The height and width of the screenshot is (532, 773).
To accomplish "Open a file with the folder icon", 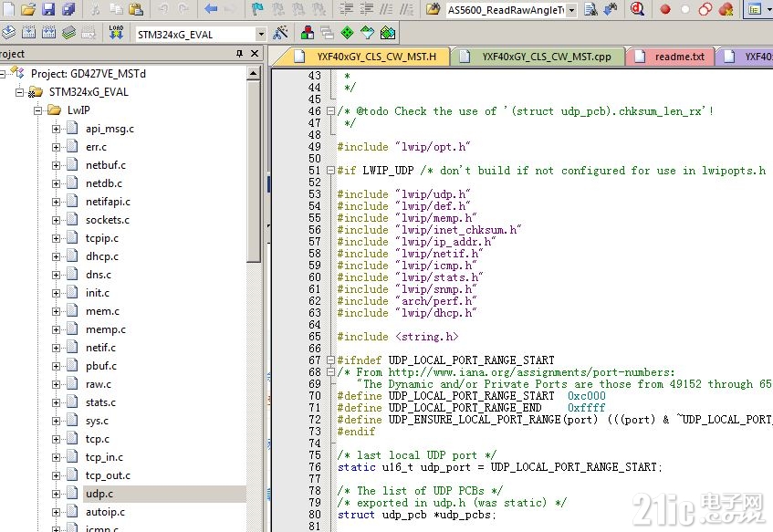I will [x=28, y=9].
